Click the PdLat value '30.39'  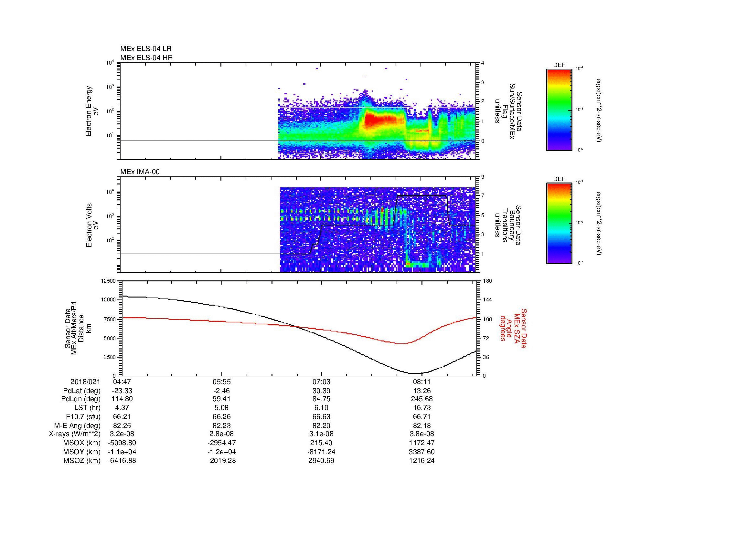pyautogui.click(x=321, y=391)
